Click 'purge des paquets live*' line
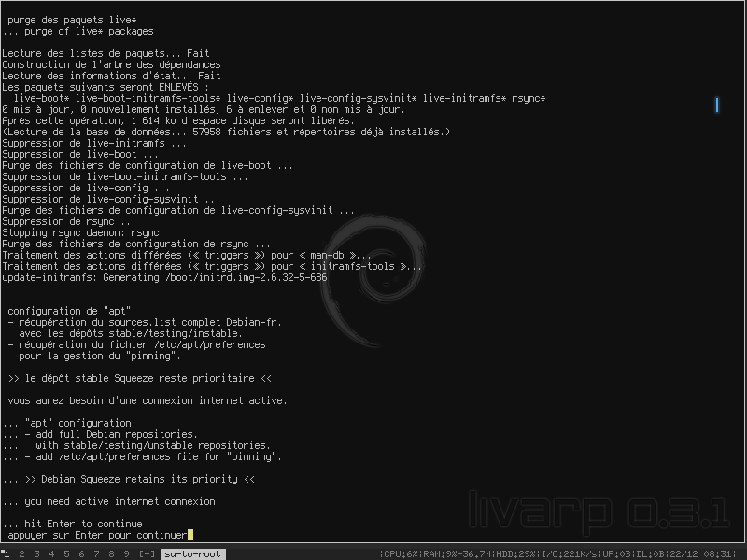747x560 pixels. [73, 20]
